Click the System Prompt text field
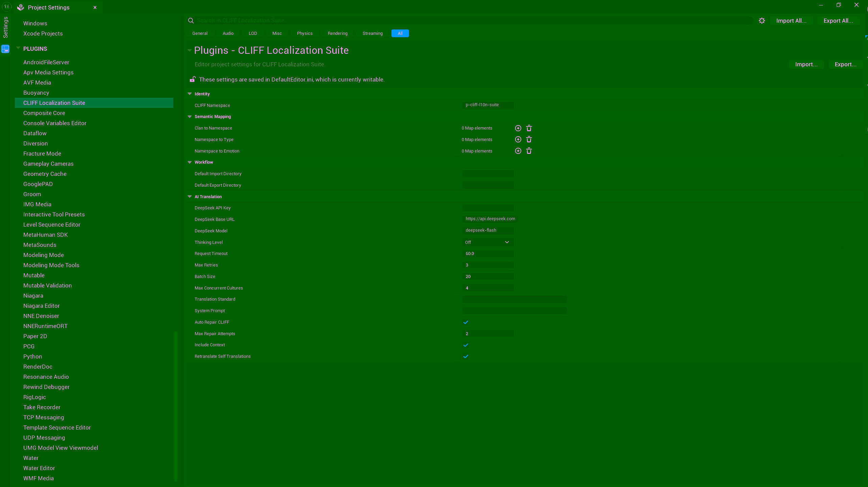The height and width of the screenshot is (487, 868). pyautogui.click(x=514, y=311)
